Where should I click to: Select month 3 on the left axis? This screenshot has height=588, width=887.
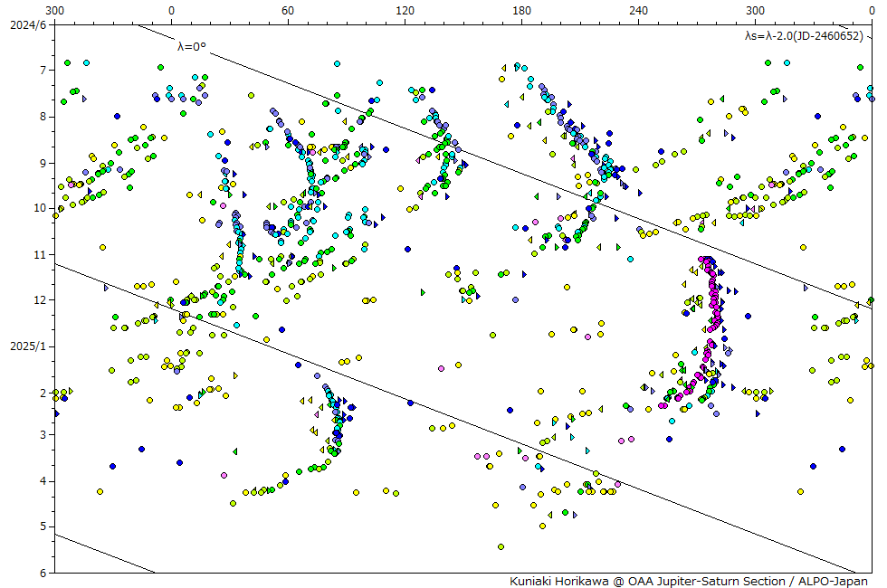point(43,434)
